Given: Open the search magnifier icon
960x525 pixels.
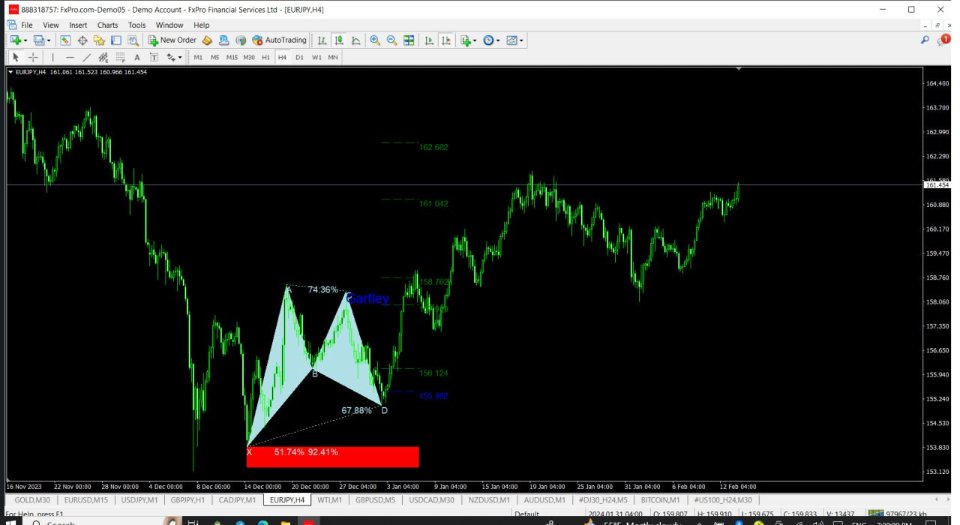Looking at the screenshot, I should 924,40.
